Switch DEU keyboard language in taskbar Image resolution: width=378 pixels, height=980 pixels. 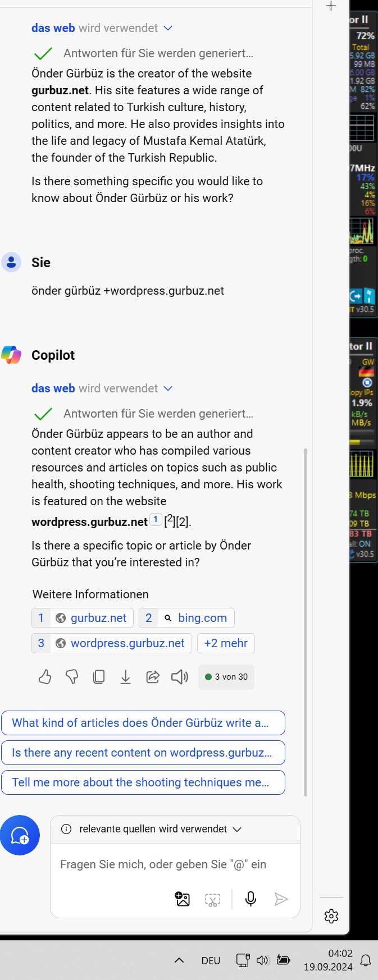click(211, 960)
